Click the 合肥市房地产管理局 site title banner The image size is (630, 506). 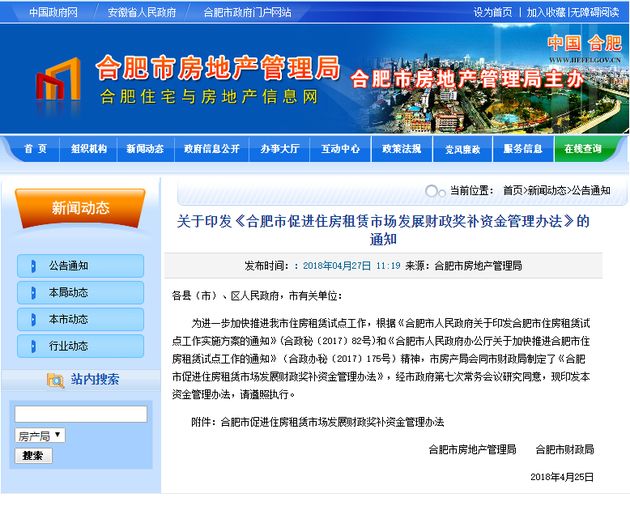click(x=218, y=68)
